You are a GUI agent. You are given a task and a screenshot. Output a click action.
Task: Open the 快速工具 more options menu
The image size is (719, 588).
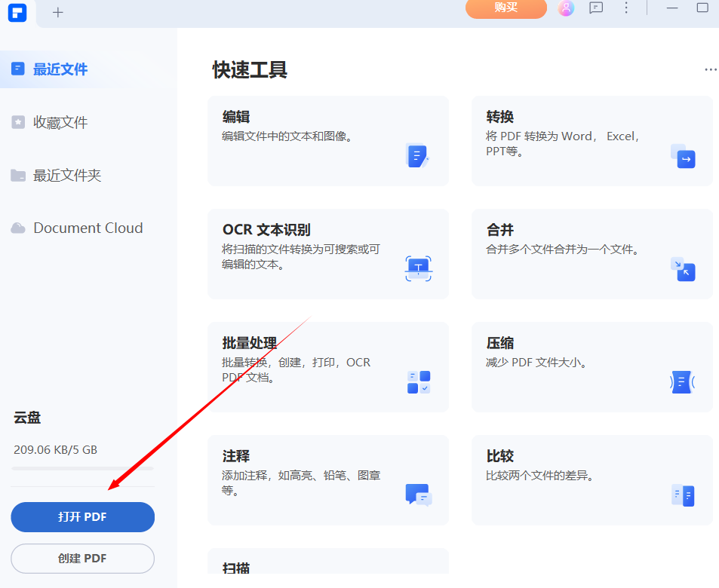coord(710,69)
